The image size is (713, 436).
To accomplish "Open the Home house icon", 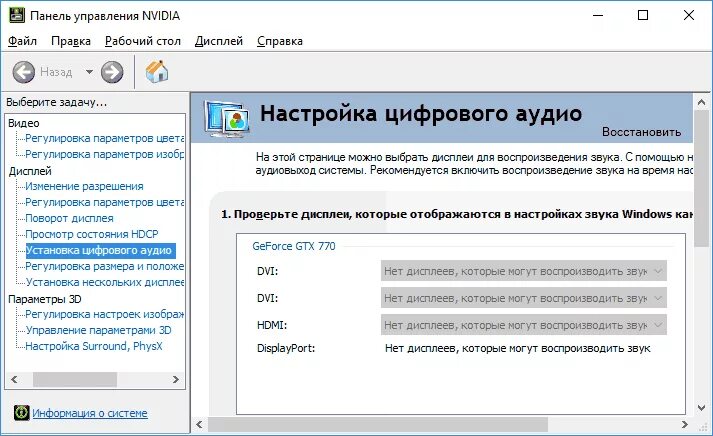I will pos(157,71).
